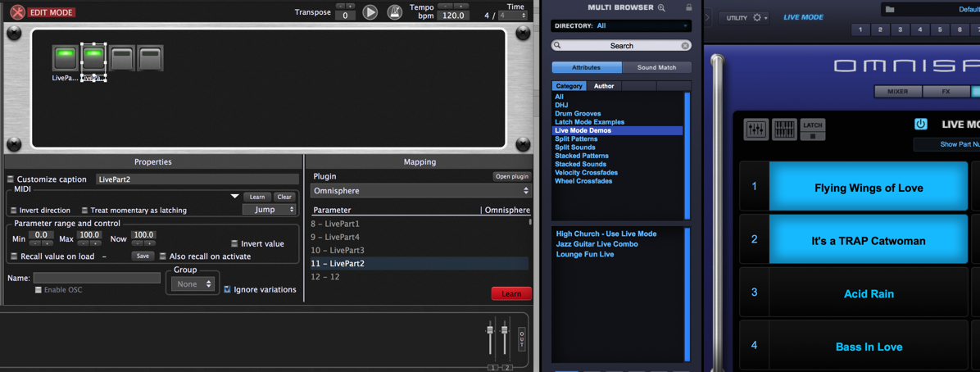Open the Utility gear menu in Omnisphere
This screenshot has width=980, height=372.
[760, 18]
